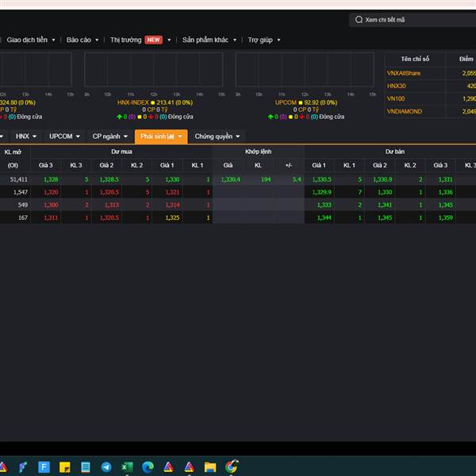
Task: Switch to the UPCOM tab
Action: [x=63, y=136]
